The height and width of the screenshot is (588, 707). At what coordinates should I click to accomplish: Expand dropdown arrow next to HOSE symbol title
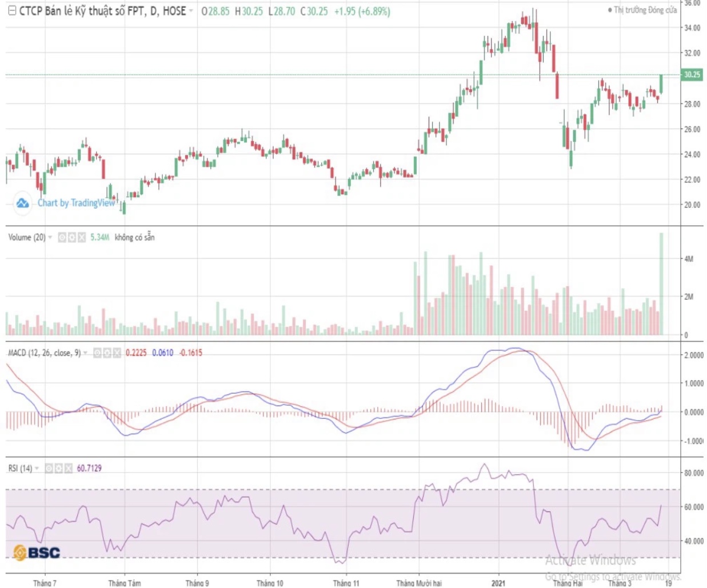(191, 11)
